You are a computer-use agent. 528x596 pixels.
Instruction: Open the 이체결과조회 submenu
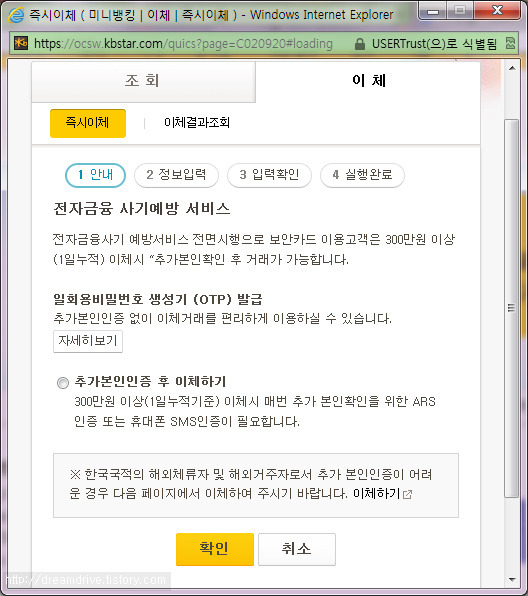[x=197, y=122]
